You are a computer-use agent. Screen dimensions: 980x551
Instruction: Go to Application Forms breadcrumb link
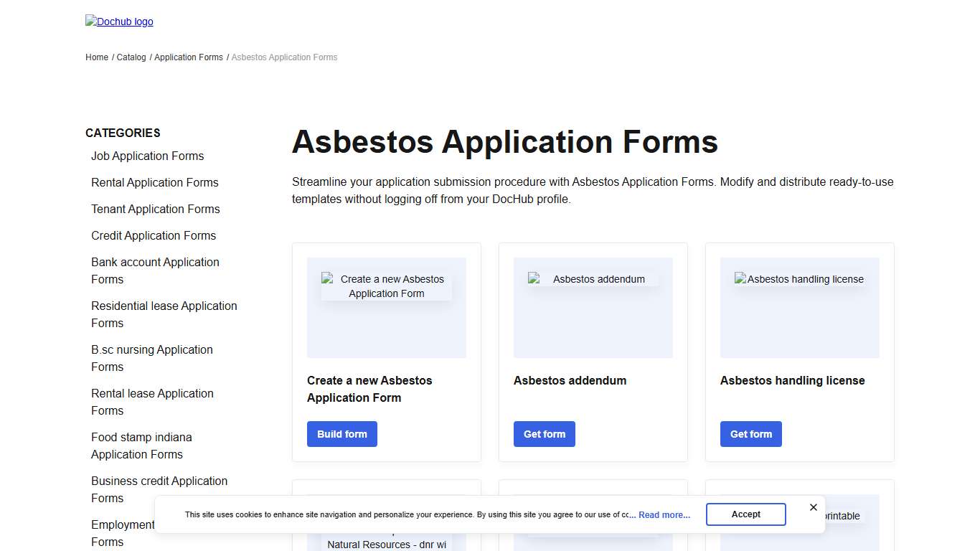coord(189,57)
